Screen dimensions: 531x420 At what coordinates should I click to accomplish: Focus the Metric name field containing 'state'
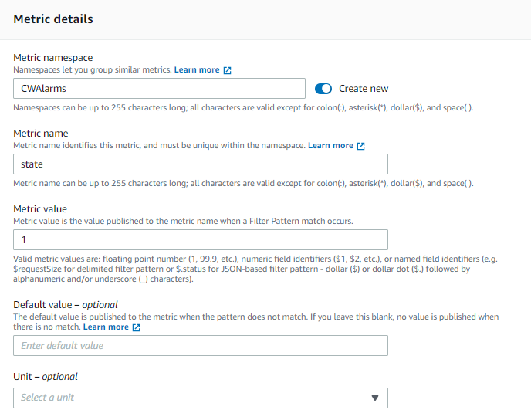[200, 164]
